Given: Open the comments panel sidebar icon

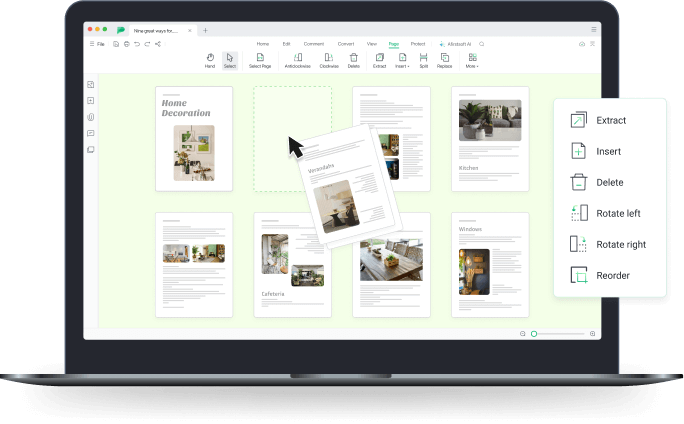Looking at the screenshot, I should (91, 133).
